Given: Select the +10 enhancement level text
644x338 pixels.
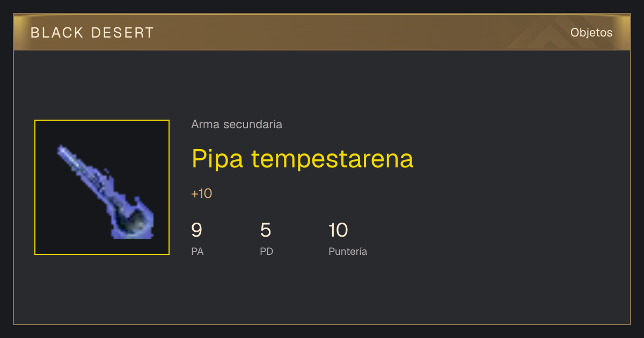Looking at the screenshot, I should (x=202, y=194).
